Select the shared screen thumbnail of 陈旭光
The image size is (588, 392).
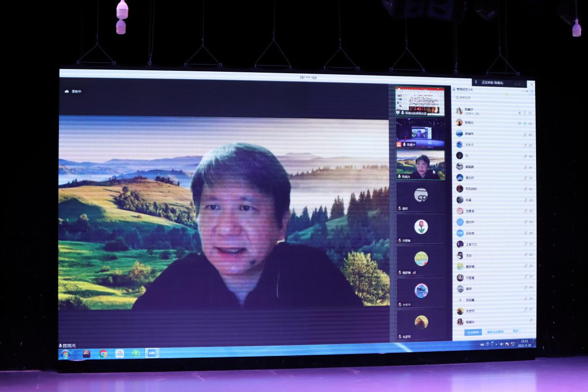pos(420,101)
